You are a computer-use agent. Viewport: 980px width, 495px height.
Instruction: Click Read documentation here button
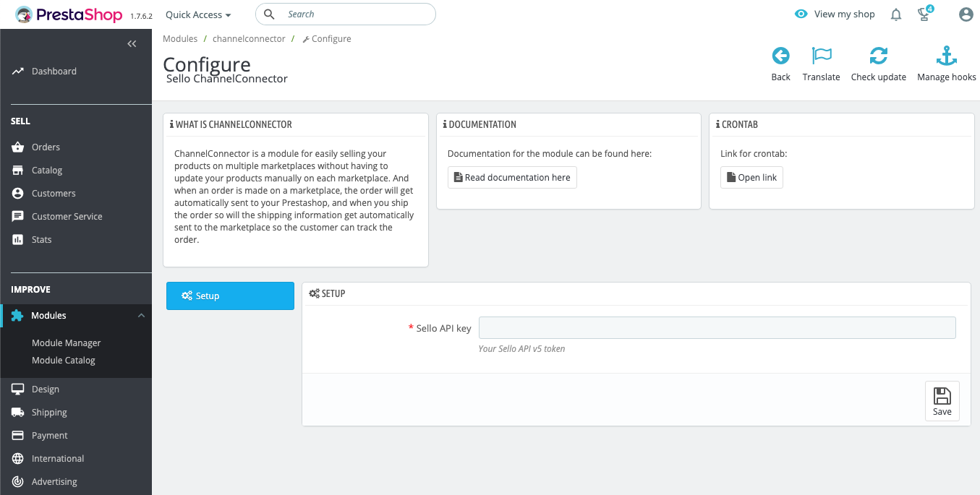point(512,178)
